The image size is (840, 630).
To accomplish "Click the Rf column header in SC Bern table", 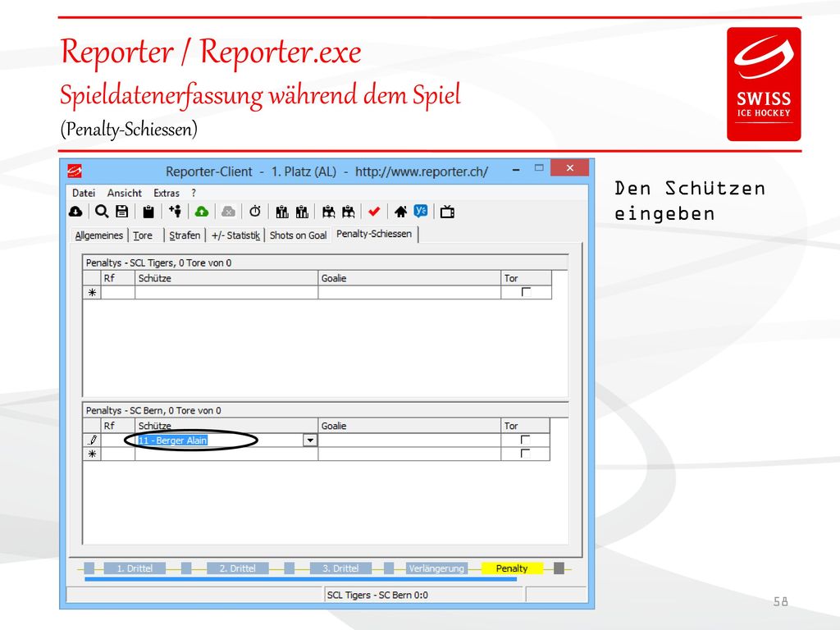I will point(118,426).
